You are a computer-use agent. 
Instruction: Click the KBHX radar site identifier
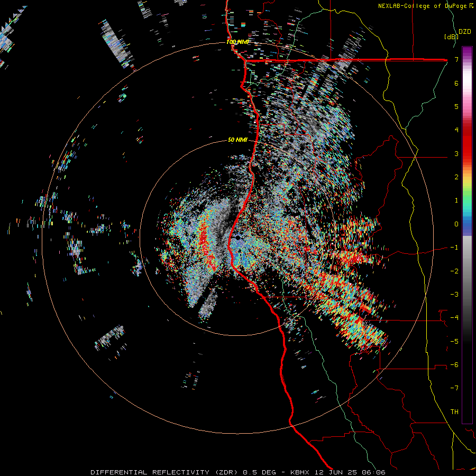(x=300, y=472)
